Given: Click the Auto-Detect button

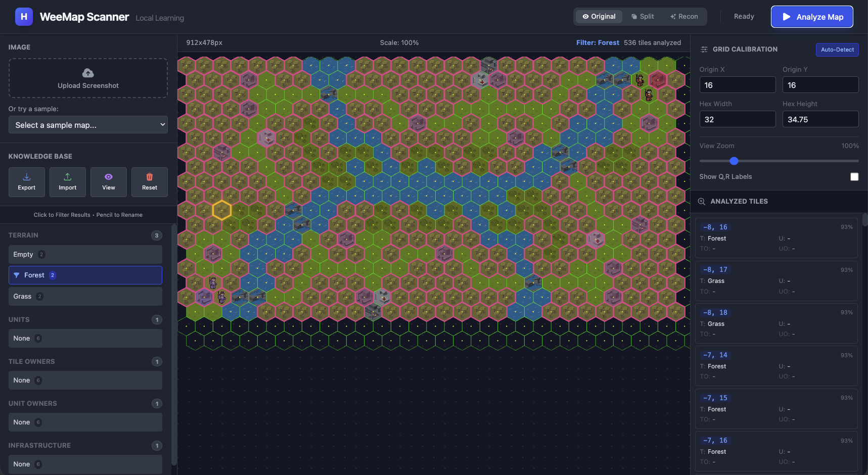Looking at the screenshot, I should [837, 50].
